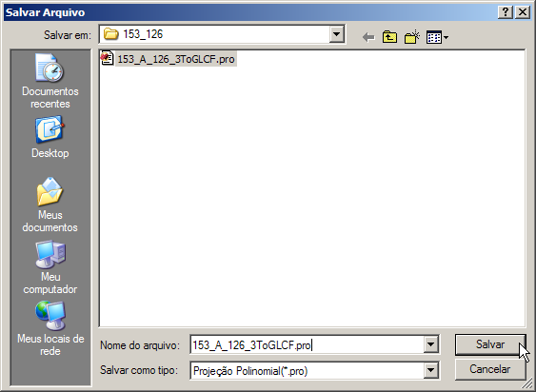Open Meus documentos folder shortcut
Image resolution: width=536 pixels, height=392 pixels.
(50, 205)
